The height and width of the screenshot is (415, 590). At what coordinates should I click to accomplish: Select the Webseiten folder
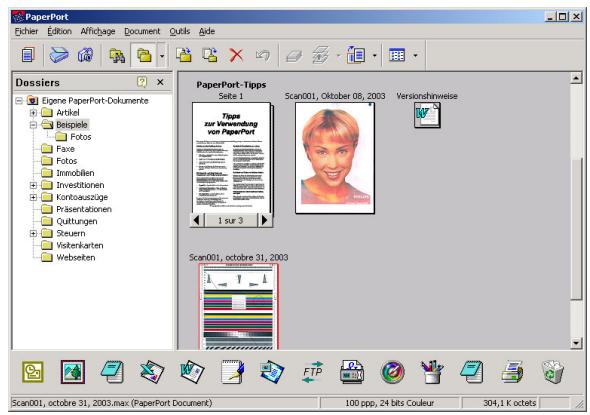point(75,258)
